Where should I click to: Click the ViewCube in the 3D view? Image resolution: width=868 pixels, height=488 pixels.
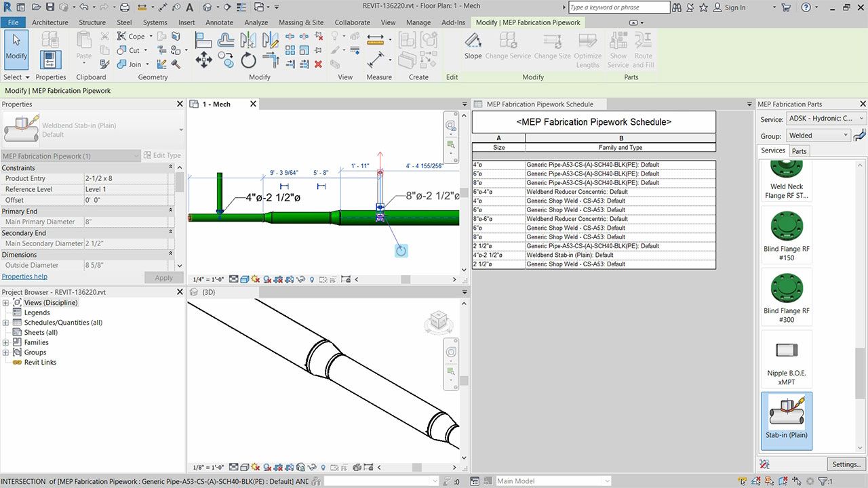[x=438, y=321]
